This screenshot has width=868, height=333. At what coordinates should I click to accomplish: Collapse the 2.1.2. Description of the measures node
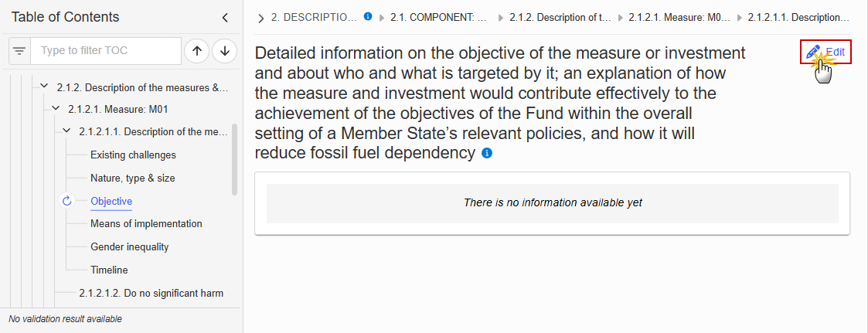coord(44,87)
